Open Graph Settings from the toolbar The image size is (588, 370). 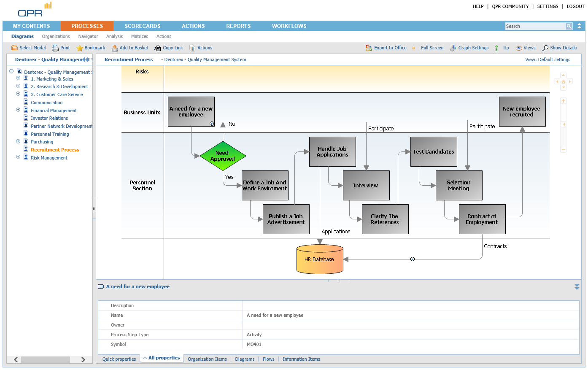453,48
